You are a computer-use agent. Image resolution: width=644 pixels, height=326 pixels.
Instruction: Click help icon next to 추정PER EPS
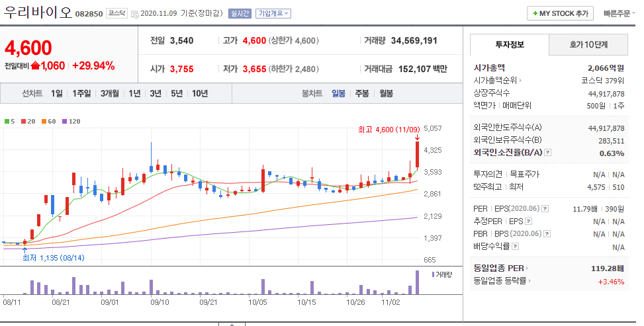tap(529, 222)
